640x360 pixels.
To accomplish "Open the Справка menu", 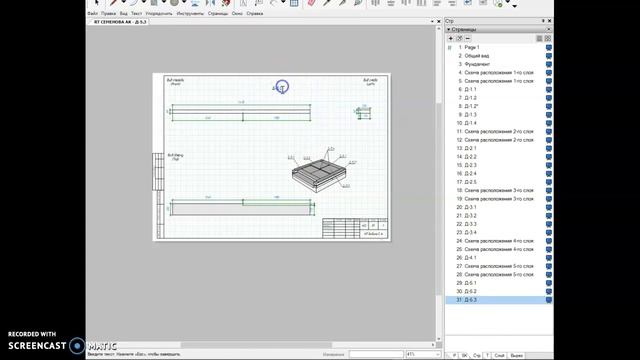I will (x=255, y=13).
